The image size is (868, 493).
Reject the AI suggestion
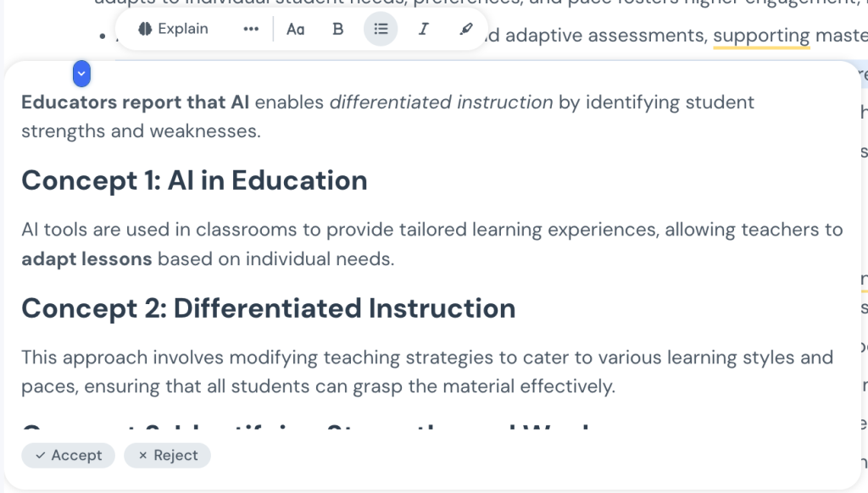point(167,455)
